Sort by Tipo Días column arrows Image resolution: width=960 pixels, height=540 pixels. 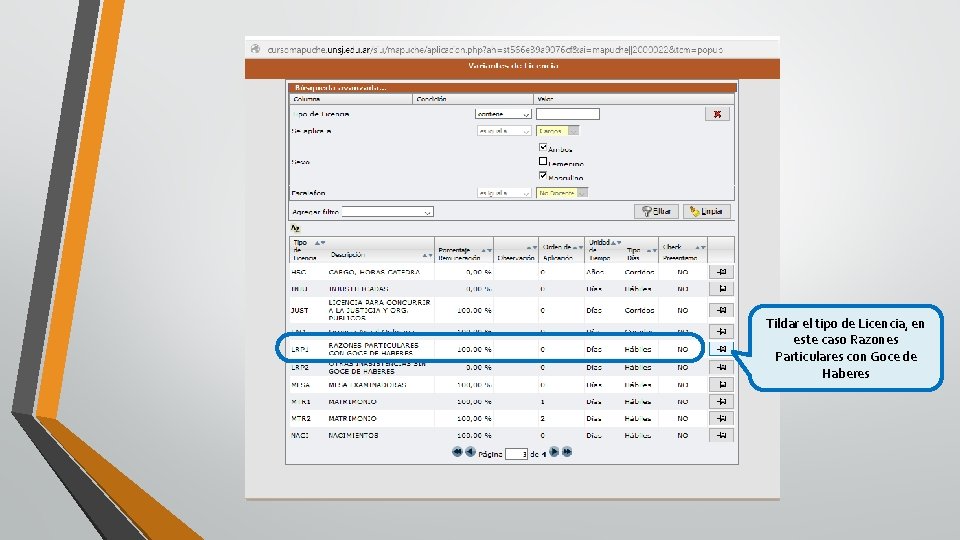(651, 250)
